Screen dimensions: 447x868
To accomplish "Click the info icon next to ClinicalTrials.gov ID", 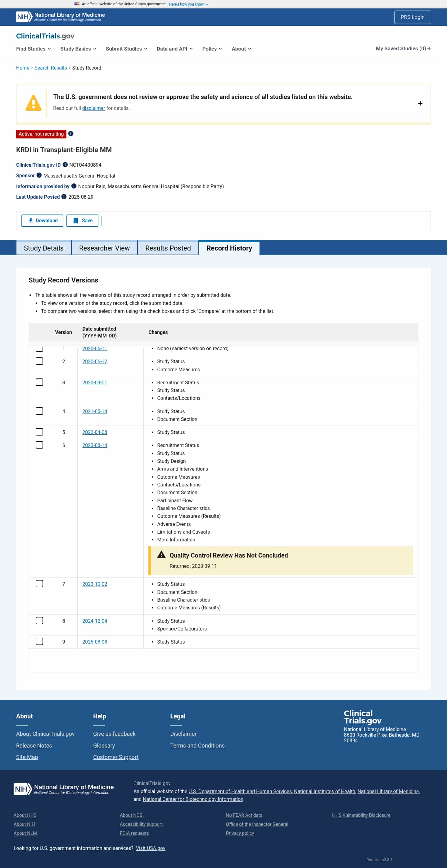I will 65,165.
